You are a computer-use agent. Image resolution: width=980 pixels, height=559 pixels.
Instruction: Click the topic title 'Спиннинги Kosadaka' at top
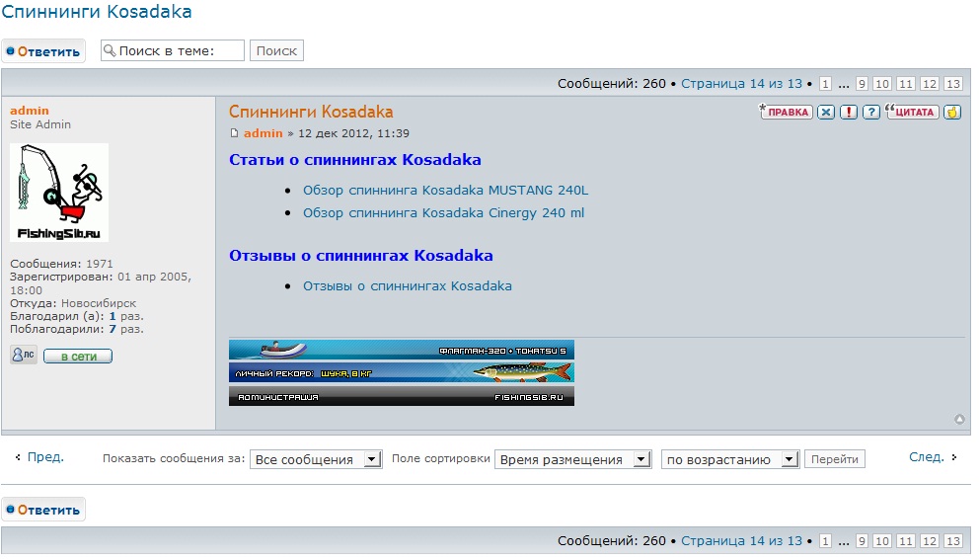97,12
